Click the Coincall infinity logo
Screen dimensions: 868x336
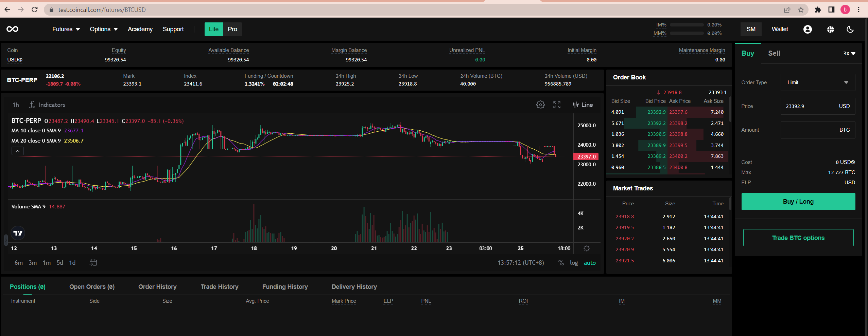13,29
